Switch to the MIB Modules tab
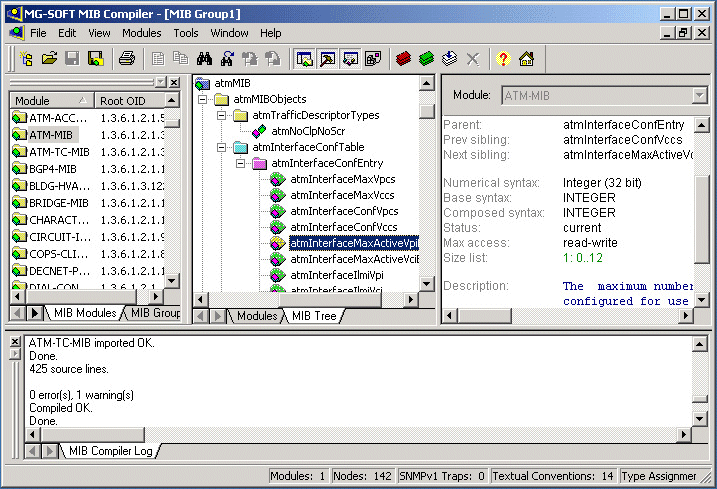The height and width of the screenshot is (489, 717). pyautogui.click(x=84, y=313)
